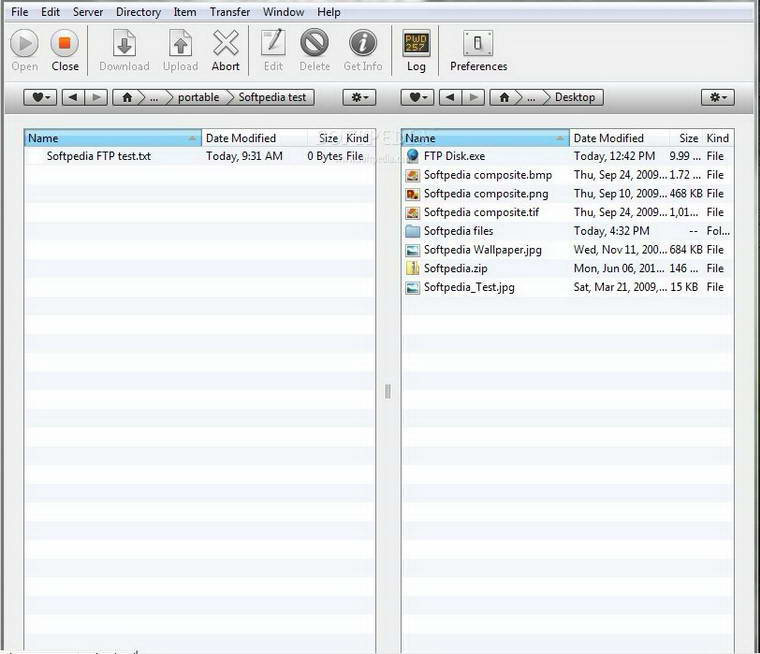Open the Transfer menu

pyautogui.click(x=230, y=12)
